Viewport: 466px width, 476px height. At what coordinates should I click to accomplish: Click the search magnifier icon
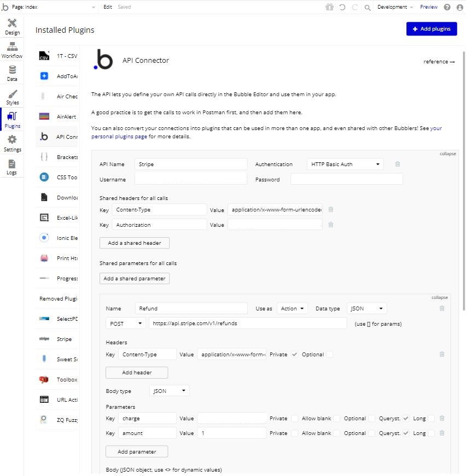(x=368, y=7)
